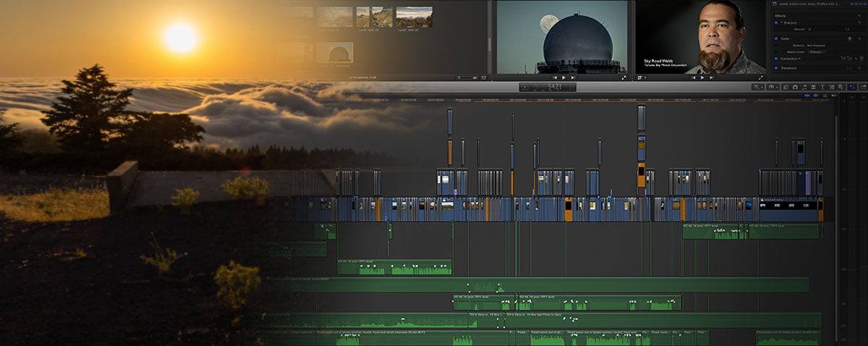Select the purple clip in timeline
Viewport: 868px width, 346px height.
coord(808,182)
